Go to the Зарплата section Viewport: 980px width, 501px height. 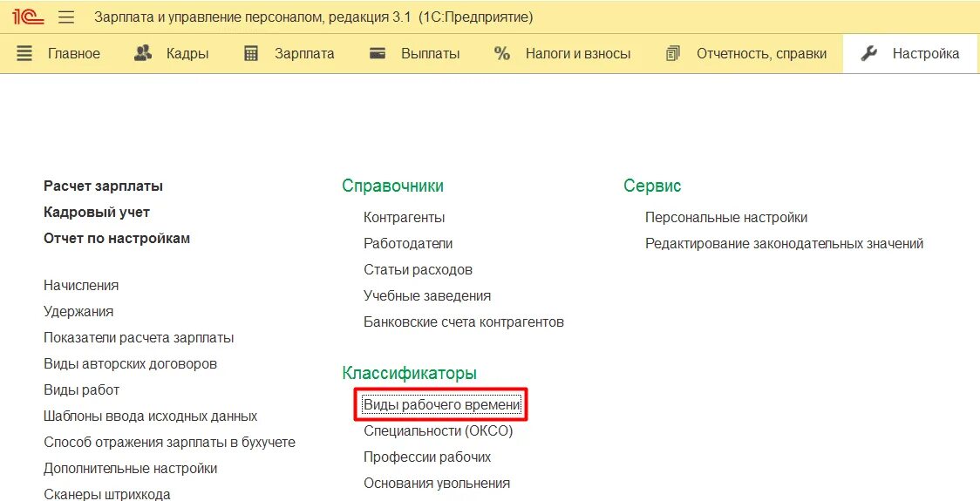coord(304,54)
